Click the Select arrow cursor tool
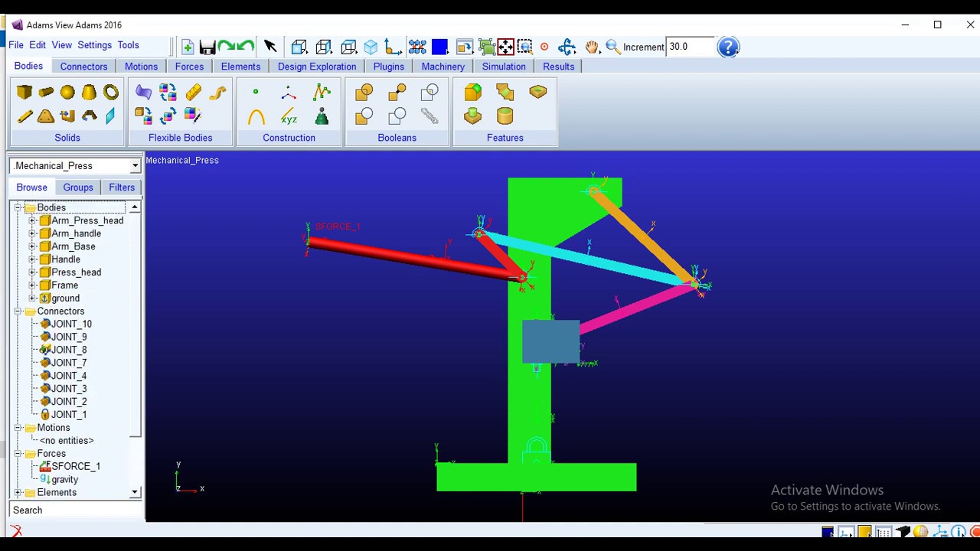980x551 pixels. (270, 47)
